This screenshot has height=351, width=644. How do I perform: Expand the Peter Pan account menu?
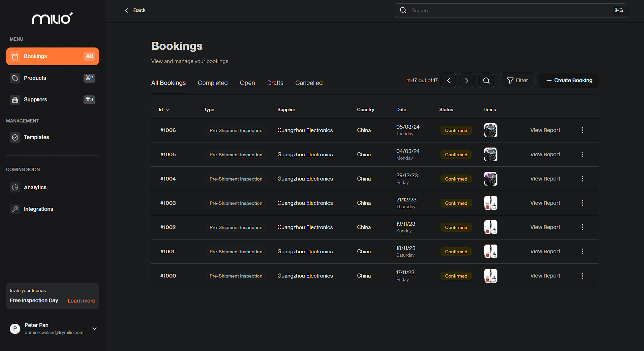[94, 329]
